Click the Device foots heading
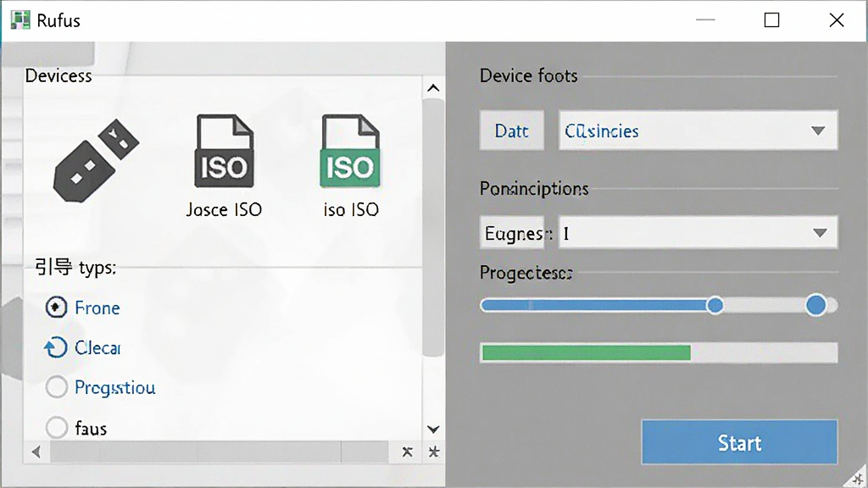Screen dimensions: 868x488 tap(528, 75)
